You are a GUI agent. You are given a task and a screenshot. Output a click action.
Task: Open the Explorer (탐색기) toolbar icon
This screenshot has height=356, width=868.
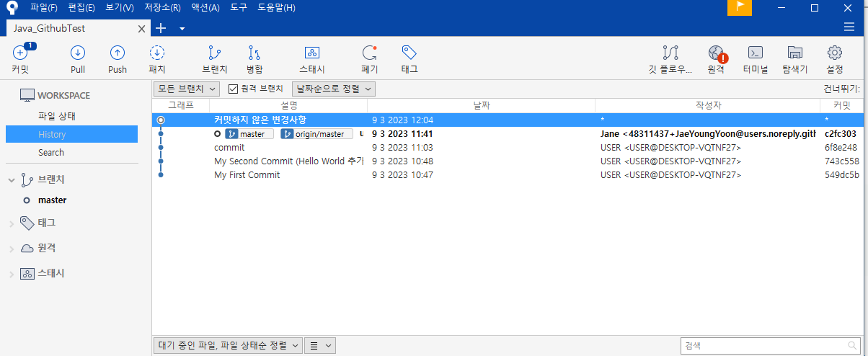pos(795,58)
